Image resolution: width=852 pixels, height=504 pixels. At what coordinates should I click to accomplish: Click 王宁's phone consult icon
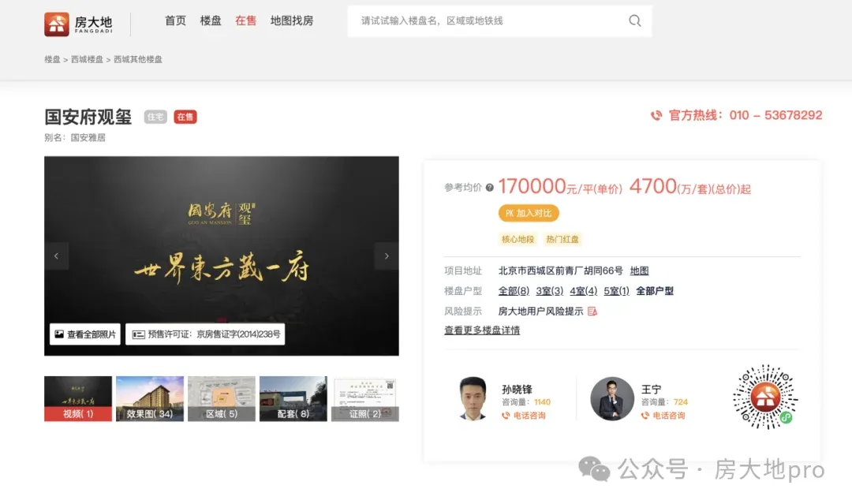pos(645,416)
